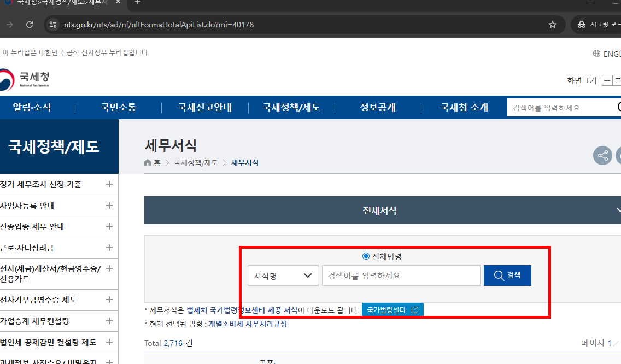Viewport: 621px width, 364px height.
Task: Click the globe icon next to ENGLISH
Action: pos(596,54)
